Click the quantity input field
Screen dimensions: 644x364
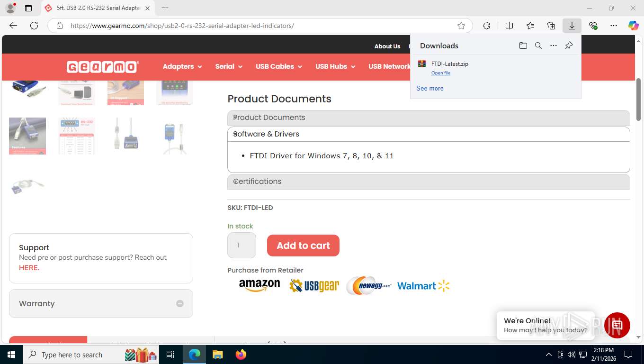point(241,245)
